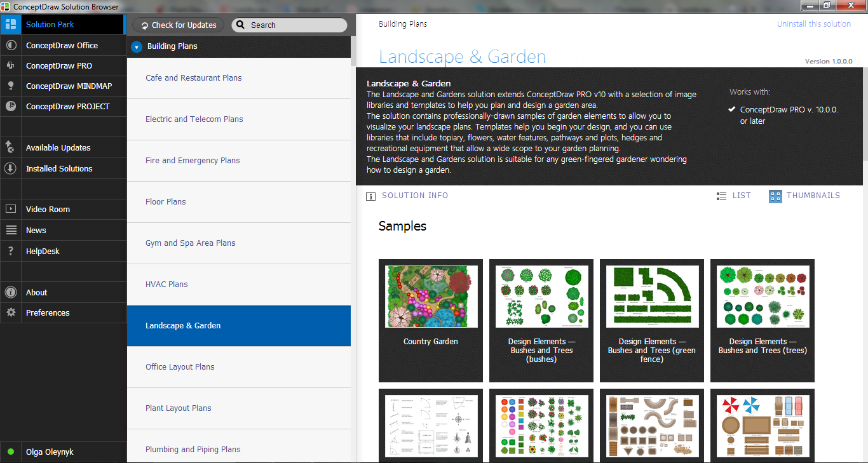Select Office Layout Plans
The width and height of the screenshot is (868, 463).
coord(239,367)
